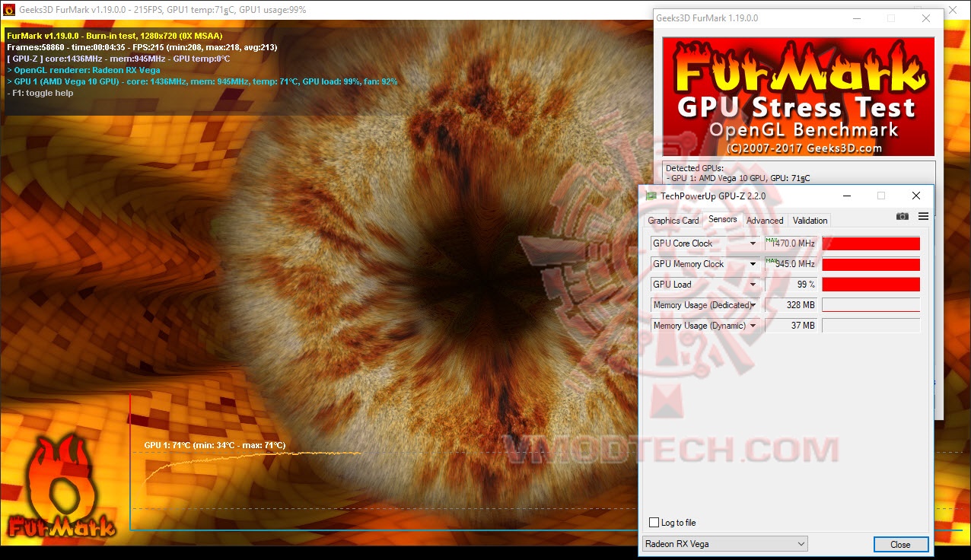Click the GPU-Z screenshot camera icon

pos(902,217)
